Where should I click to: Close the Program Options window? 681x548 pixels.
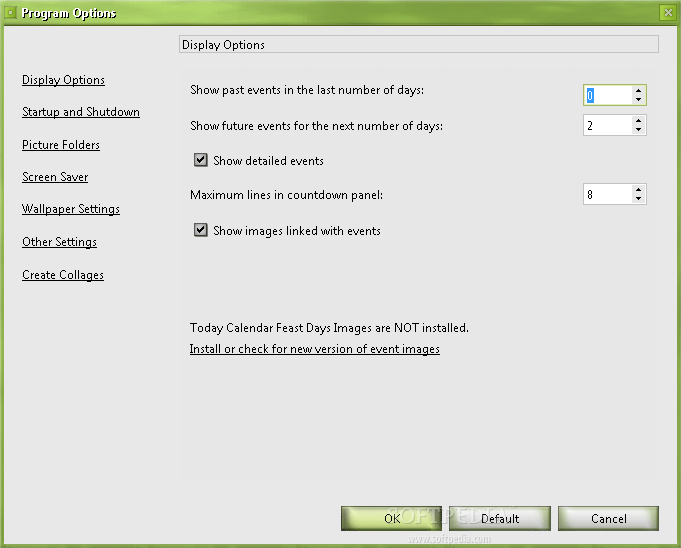[x=668, y=13]
